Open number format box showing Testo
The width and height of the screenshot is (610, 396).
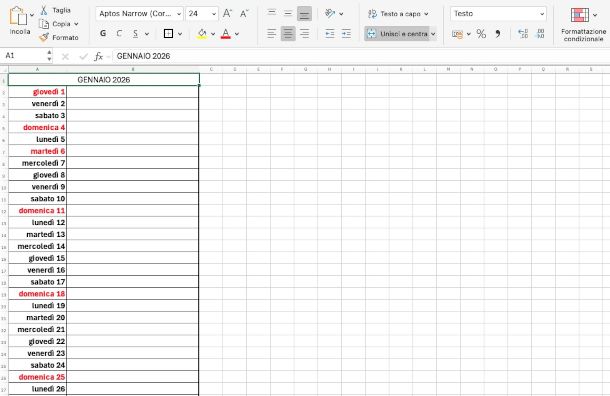[498, 14]
